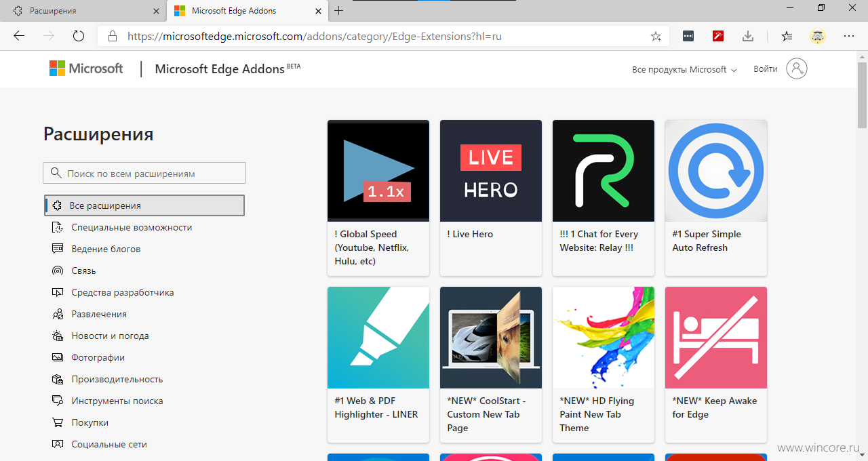
Task: Click the blogging category icon
Action: (x=58, y=249)
